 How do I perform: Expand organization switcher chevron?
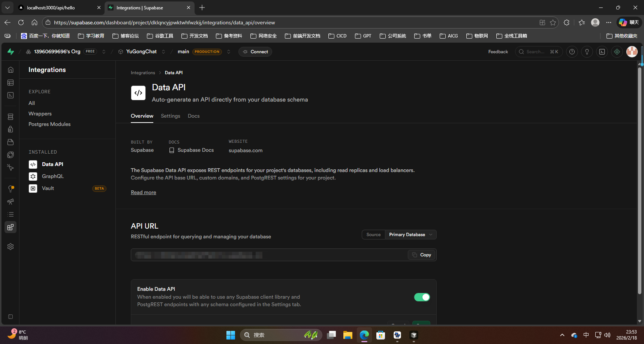[x=104, y=52]
